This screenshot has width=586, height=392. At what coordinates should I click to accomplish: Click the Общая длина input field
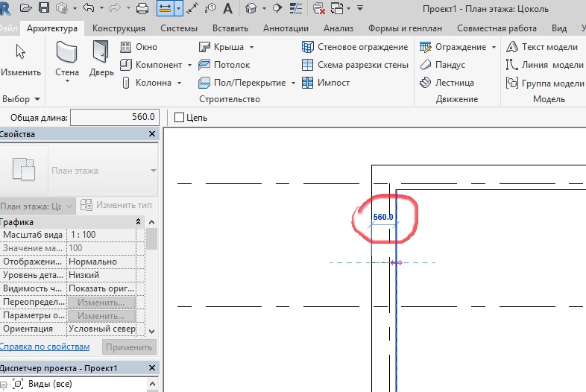coord(114,117)
